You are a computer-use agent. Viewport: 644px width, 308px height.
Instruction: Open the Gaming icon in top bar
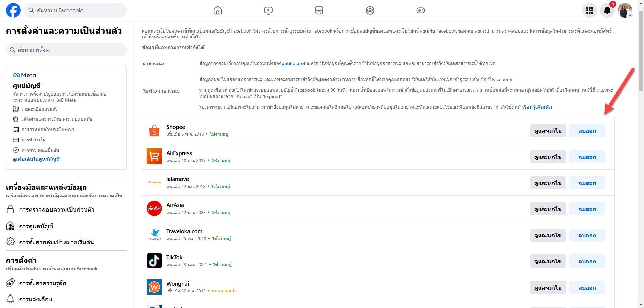point(420,10)
